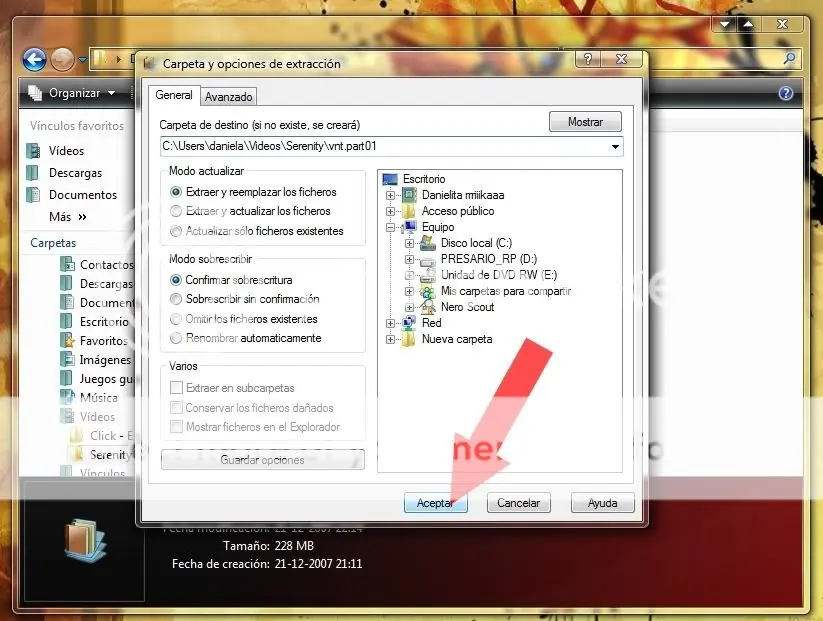This screenshot has width=823, height=621.
Task: Select Sobrescribir sin confirmación option
Action: point(245,299)
